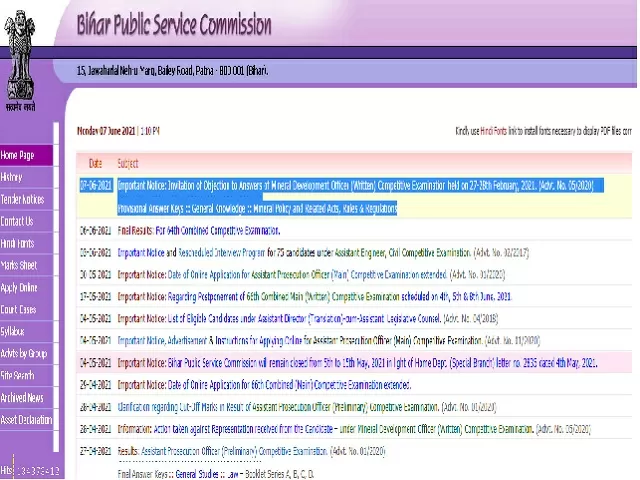Click the 29-04-2021 date cell

pos(96,385)
